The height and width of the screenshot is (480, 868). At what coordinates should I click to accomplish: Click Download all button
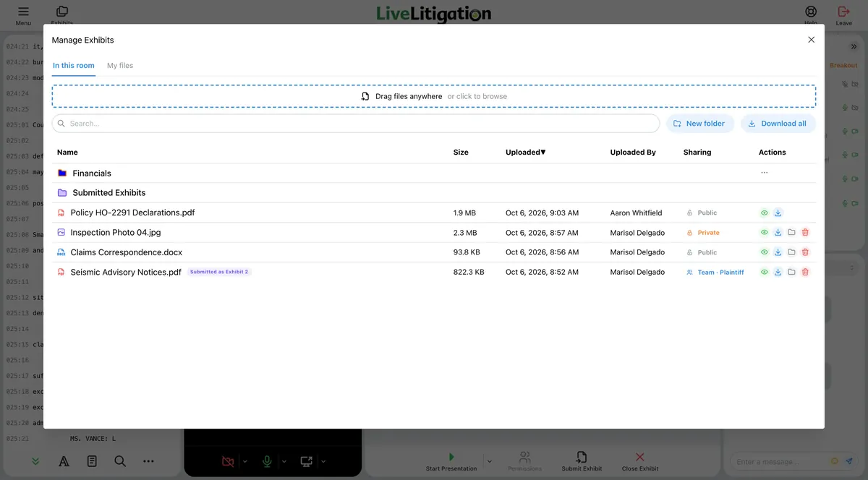click(778, 124)
